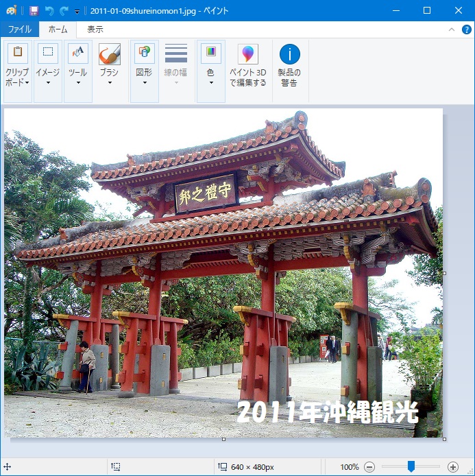Screen dimensions: 475x476
Task: Expand the ブラシ options dropdown arrow
Action: (x=110, y=82)
